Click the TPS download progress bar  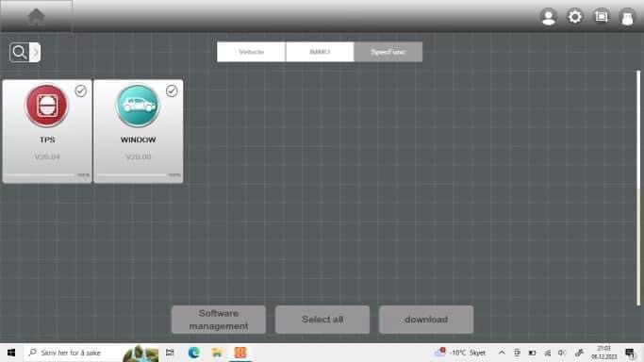click(41, 174)
